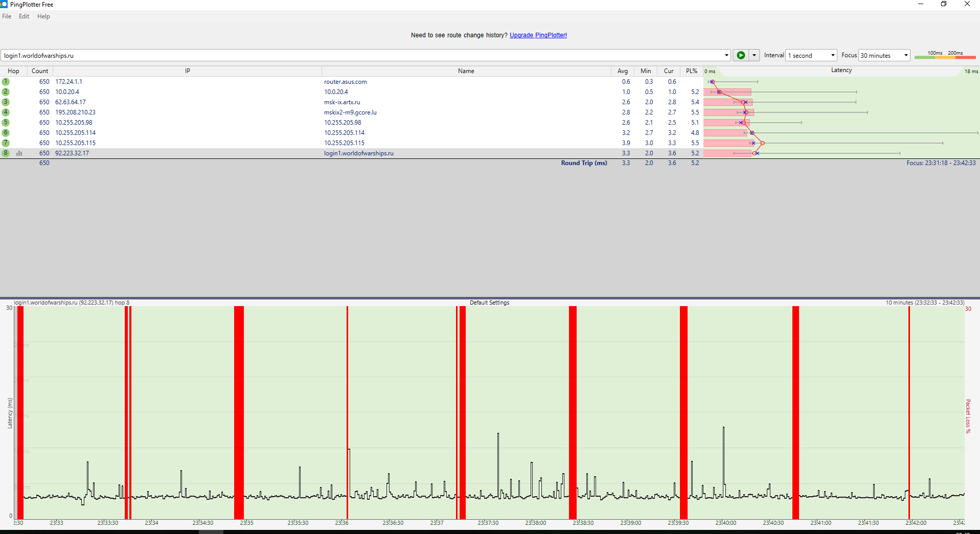Click hop 8 green circle icon
Image resolution: width=980 pixels, height=534 pixels.
pos(6,153)
